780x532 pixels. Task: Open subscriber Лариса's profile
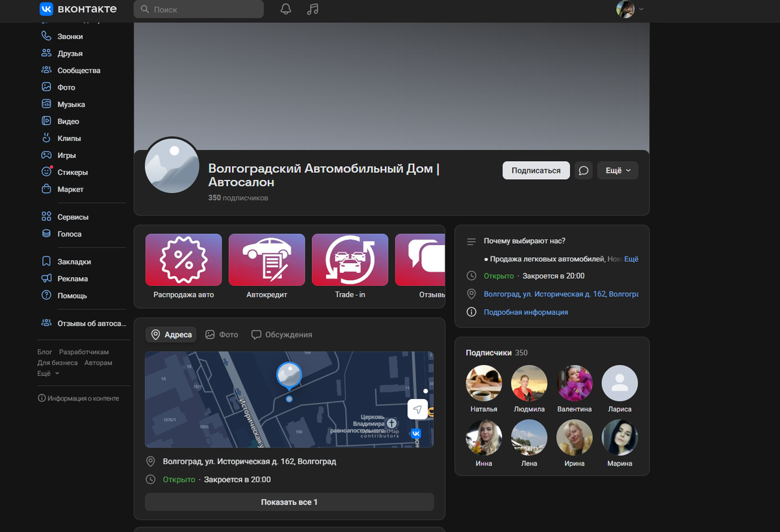point(619,388)
